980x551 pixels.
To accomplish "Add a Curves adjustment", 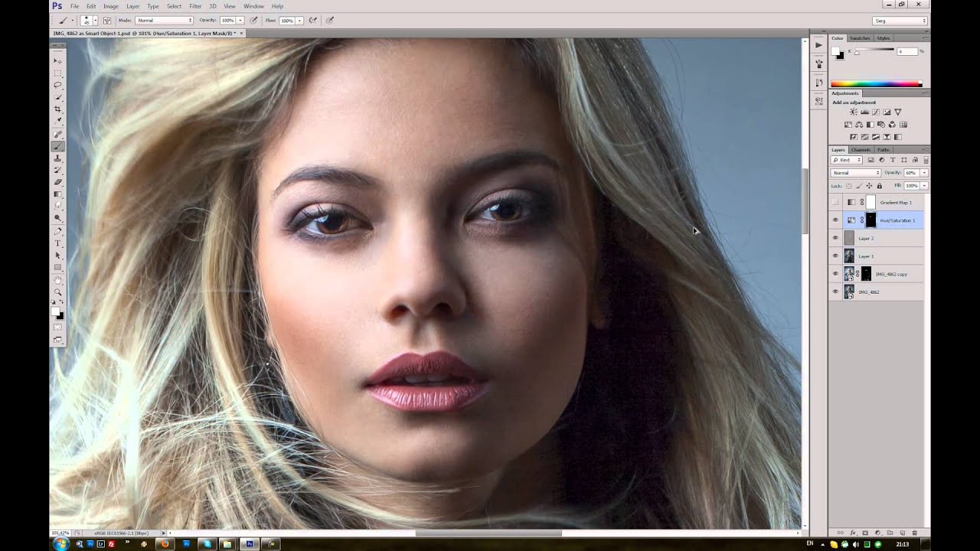I will point(875,112).
